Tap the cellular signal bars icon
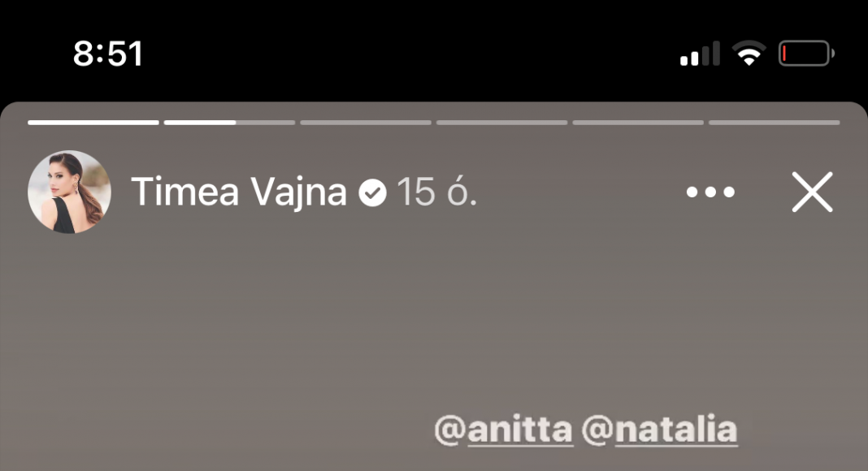 [x=701, y=54]
